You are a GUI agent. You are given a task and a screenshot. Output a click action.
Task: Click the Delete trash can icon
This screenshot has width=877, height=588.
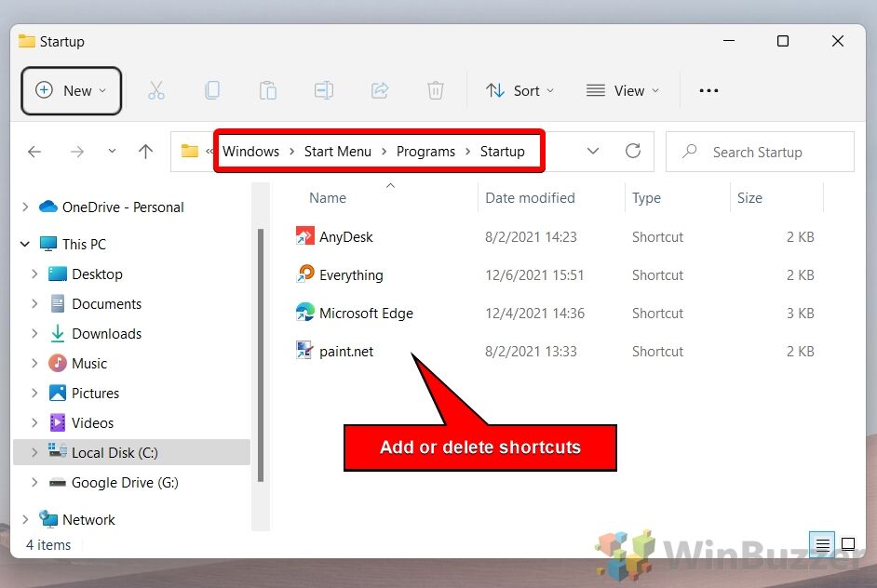(435, 90)
